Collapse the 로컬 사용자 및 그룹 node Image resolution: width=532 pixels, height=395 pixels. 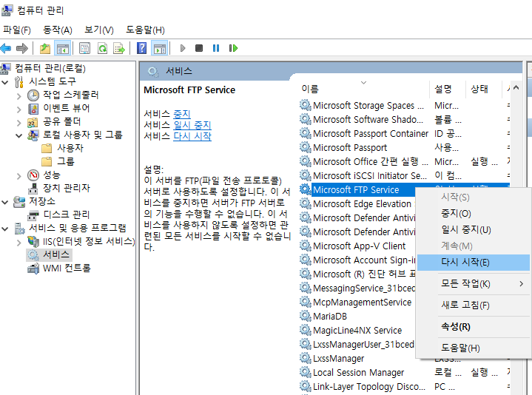19,135
